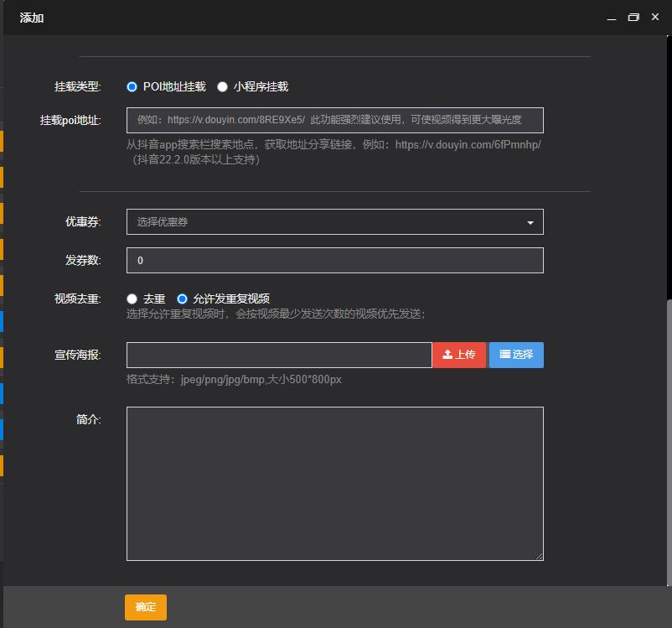Click the 确定 confirm button
The width and height of the screenshot is (672, 628).
click(145, 607)
